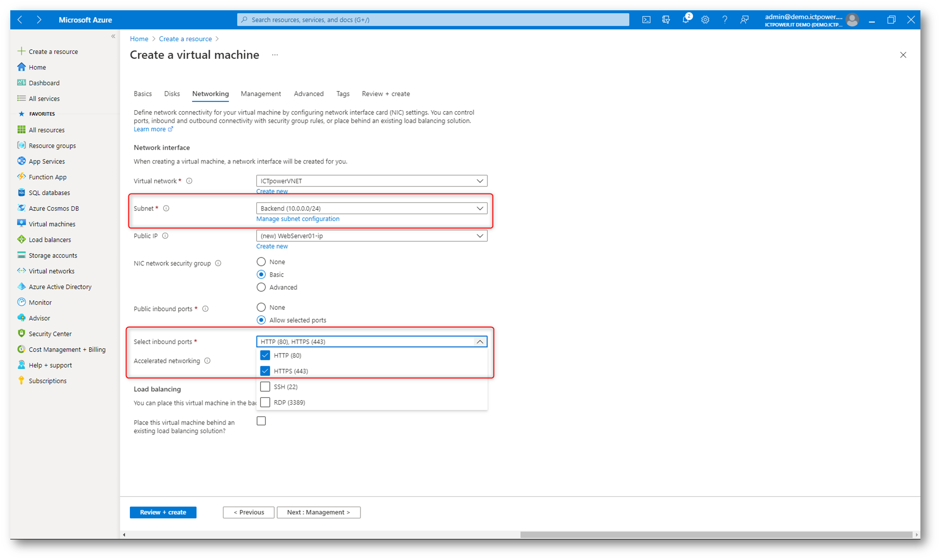941x560 pixels.
Task: Click the blue Review + create button
Action: point(163,512)
